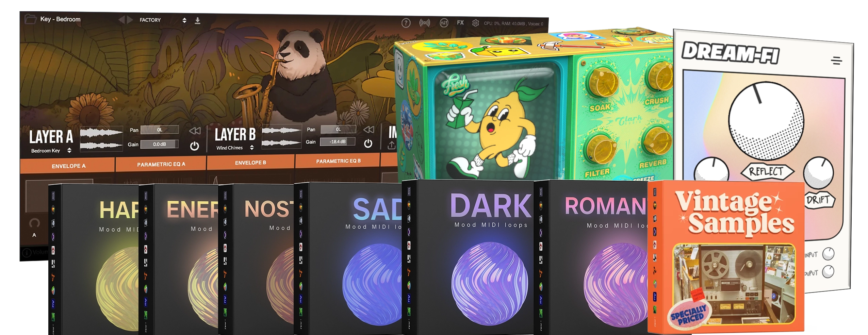Click the FILTER knob on lemon plugin
Screen dimensions: 868x335
click(x=600, y=149)
